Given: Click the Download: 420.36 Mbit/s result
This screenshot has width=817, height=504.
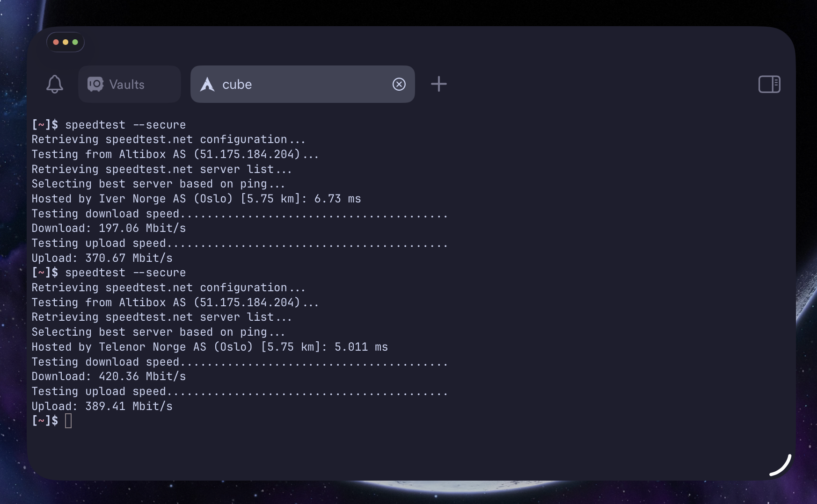Looking at the screenshot, I should pyautogui.click(x=109, y=376).
